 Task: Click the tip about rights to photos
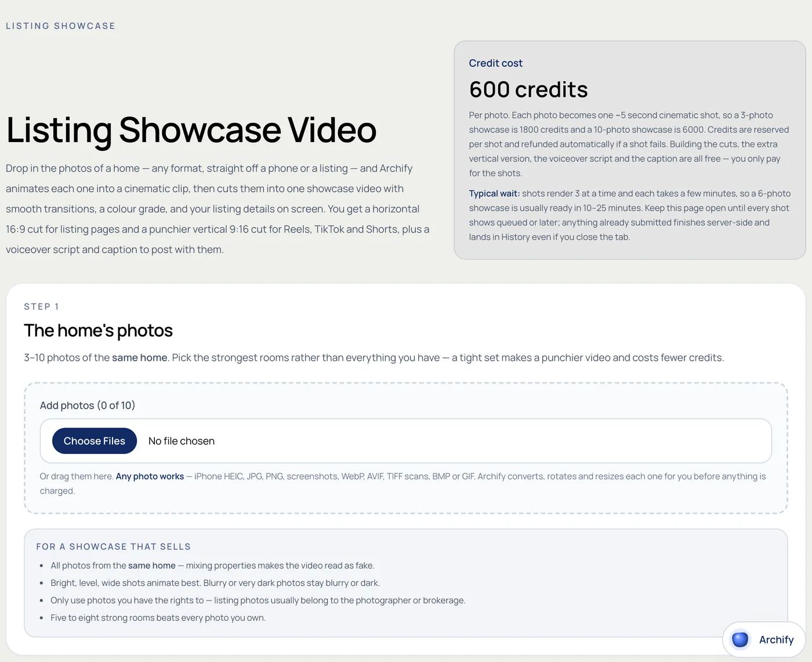[x=258, y=600]
